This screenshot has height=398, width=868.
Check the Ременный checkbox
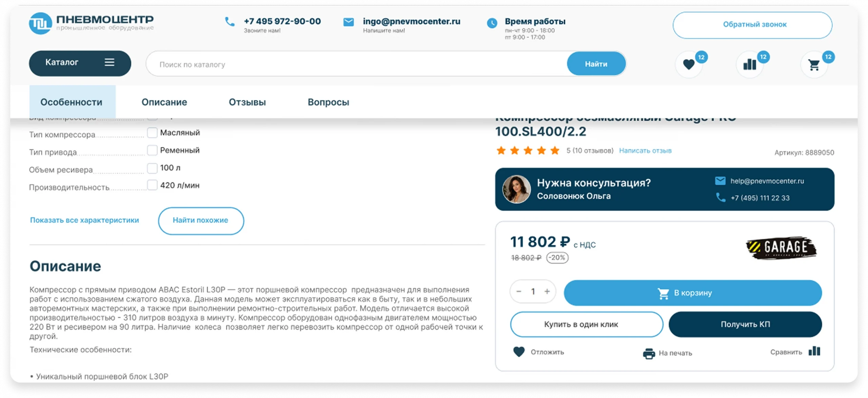[152, 150]
